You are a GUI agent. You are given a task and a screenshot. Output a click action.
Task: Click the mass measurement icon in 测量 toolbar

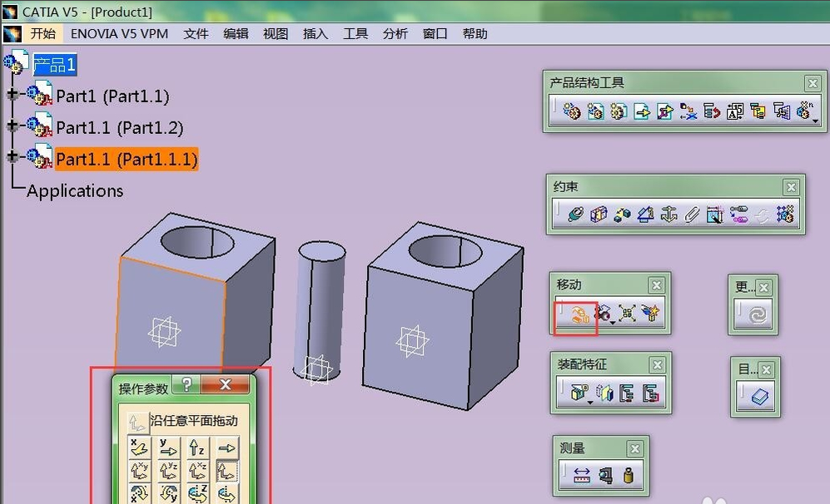628,474
